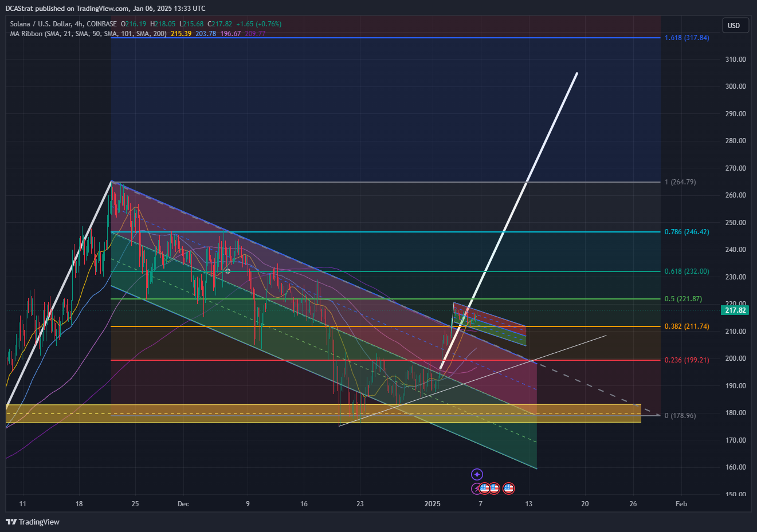This screenshot has height=532, width=757.
Task: Click the Dec label on the time axis
Action: point(183,504)
